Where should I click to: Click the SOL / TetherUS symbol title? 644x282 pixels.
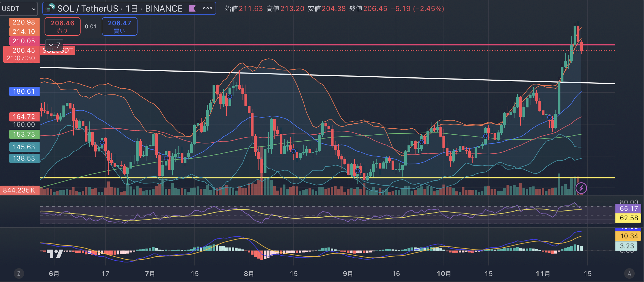tap(120, 9)
